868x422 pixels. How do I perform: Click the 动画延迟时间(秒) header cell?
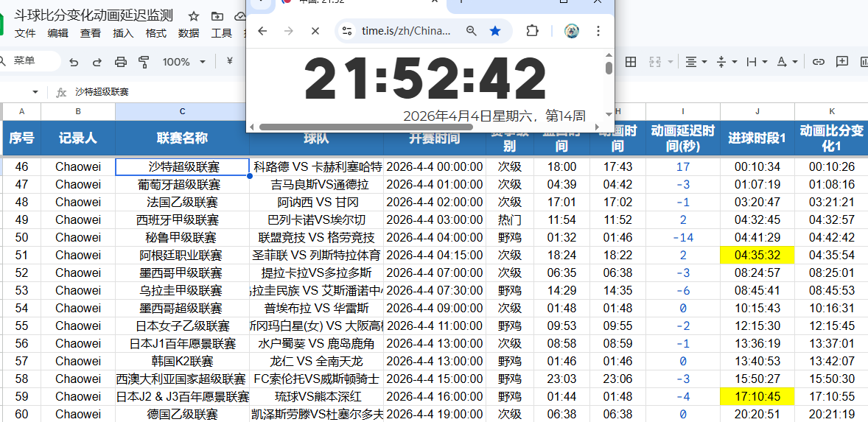click(682, 138)
